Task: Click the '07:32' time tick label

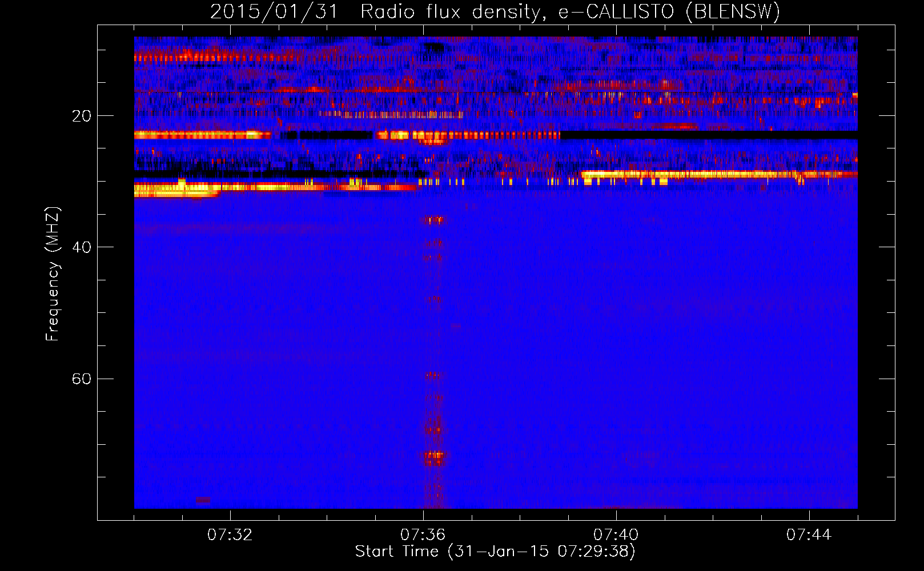Action: [x=230, y=534]
